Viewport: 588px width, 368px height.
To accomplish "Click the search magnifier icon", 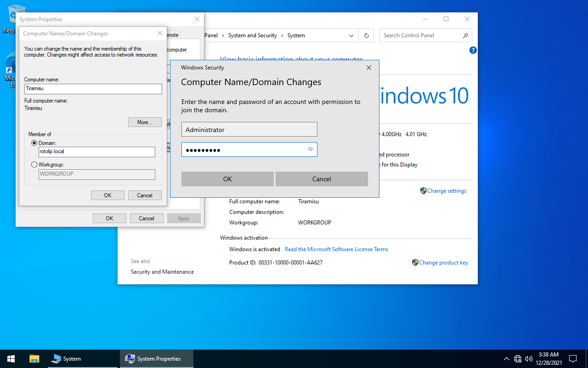I will (x=465, y=35).
